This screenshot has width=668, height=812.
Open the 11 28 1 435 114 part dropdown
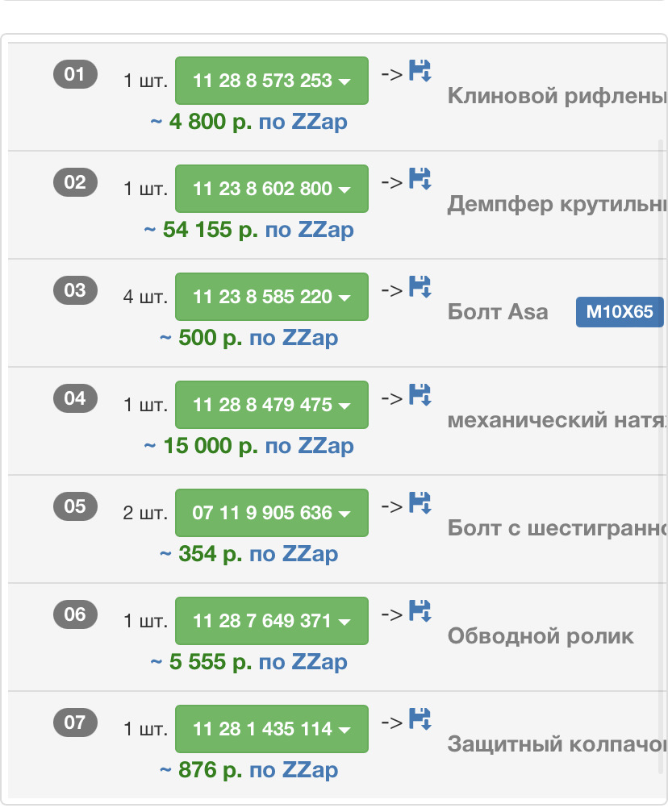[x=272, y=729]
